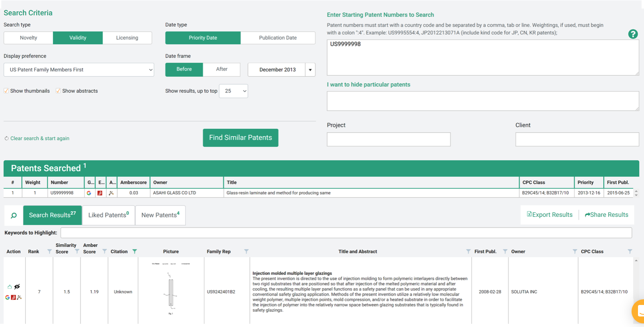Click the analysis tools icon in US9999998 row
The width and height of the screenshot is (644, 327).
(x=111, y=193)
